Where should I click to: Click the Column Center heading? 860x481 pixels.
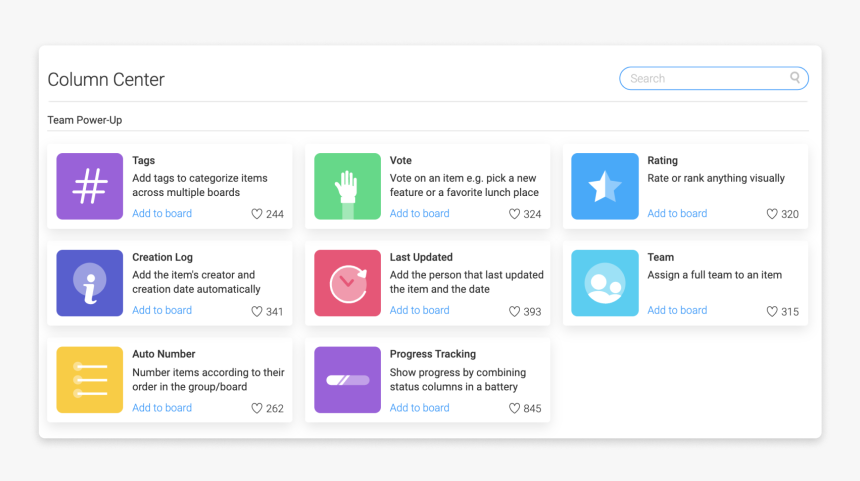click(x=106, y=80)
